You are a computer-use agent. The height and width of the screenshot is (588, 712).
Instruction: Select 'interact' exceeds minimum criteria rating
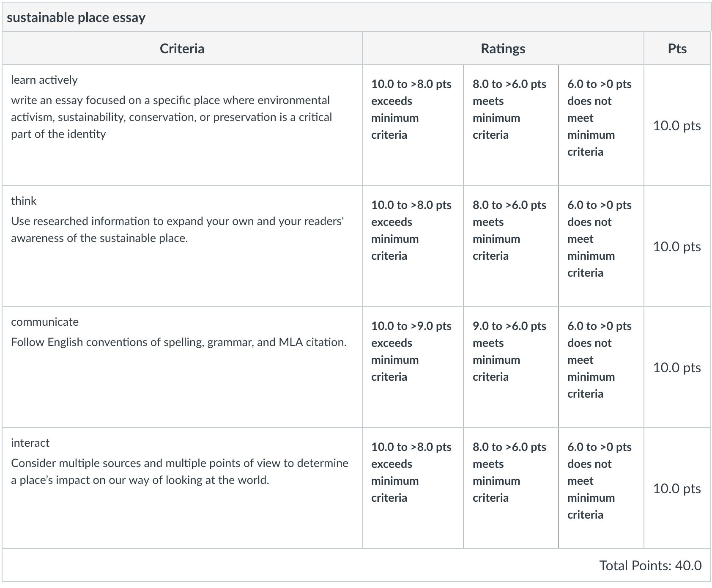pos(413,488)
